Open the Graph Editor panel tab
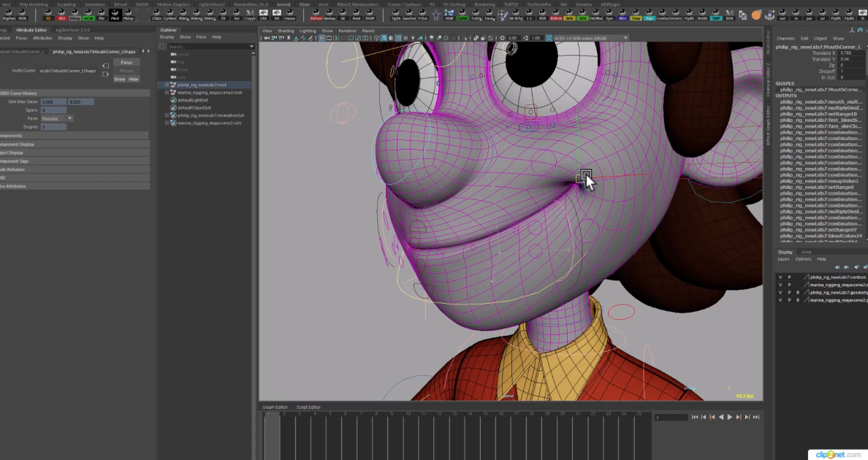 point(275,407)
